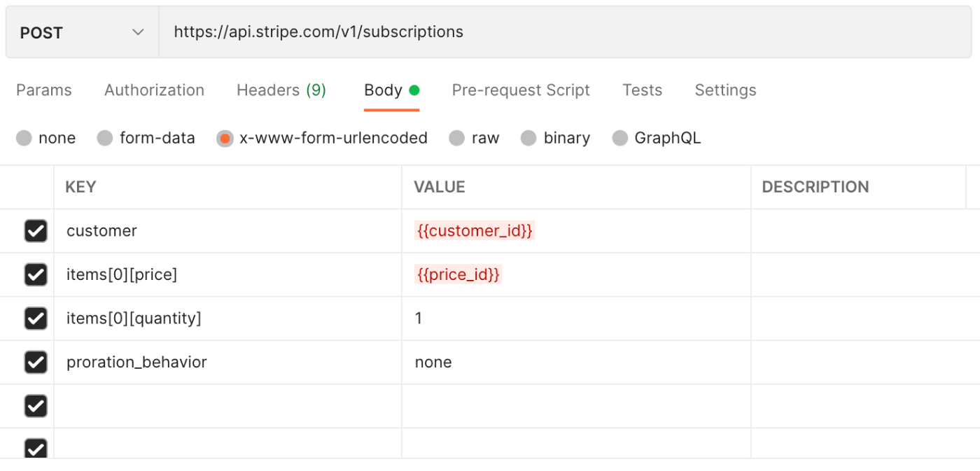Select the form-data radio option
The image size is (980, 471).
105,138
